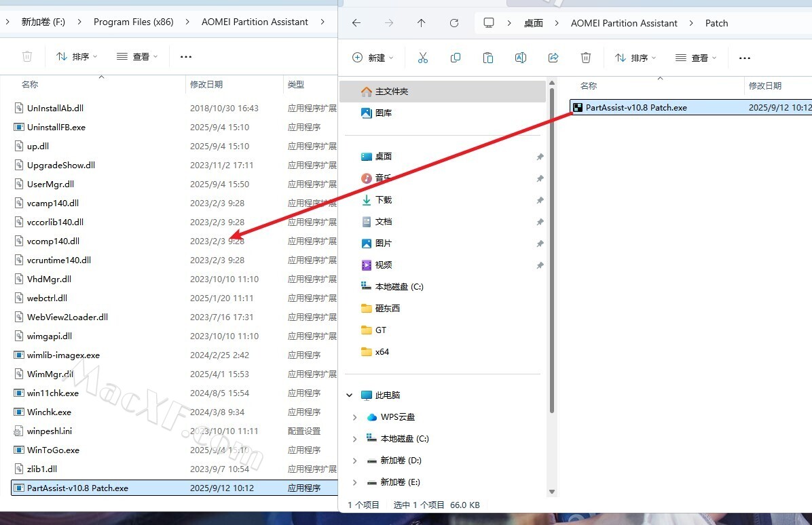Expand 新加卷 (D:) in navigation pane
This screenshot has width=812, height=525.
(354, 461)
